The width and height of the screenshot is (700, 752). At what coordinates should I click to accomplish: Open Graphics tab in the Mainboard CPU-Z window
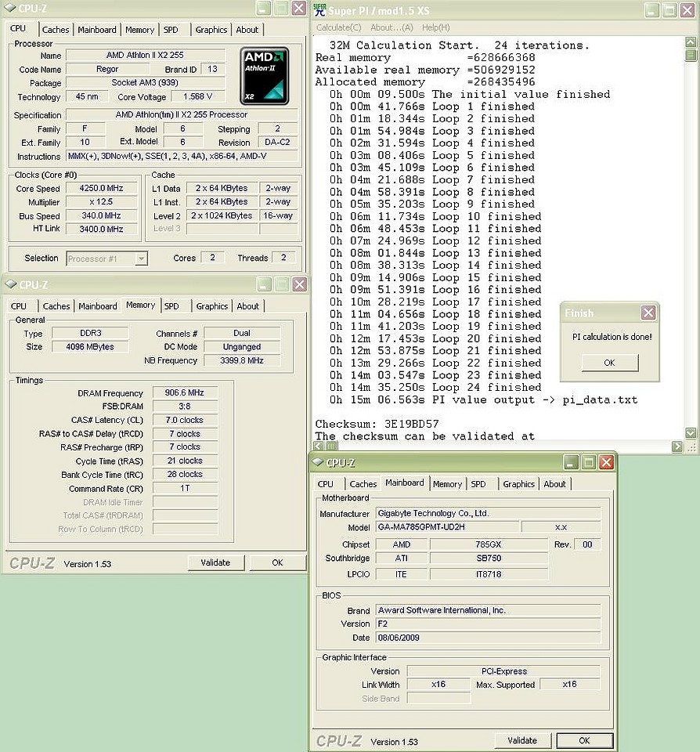tap(519, 484)
